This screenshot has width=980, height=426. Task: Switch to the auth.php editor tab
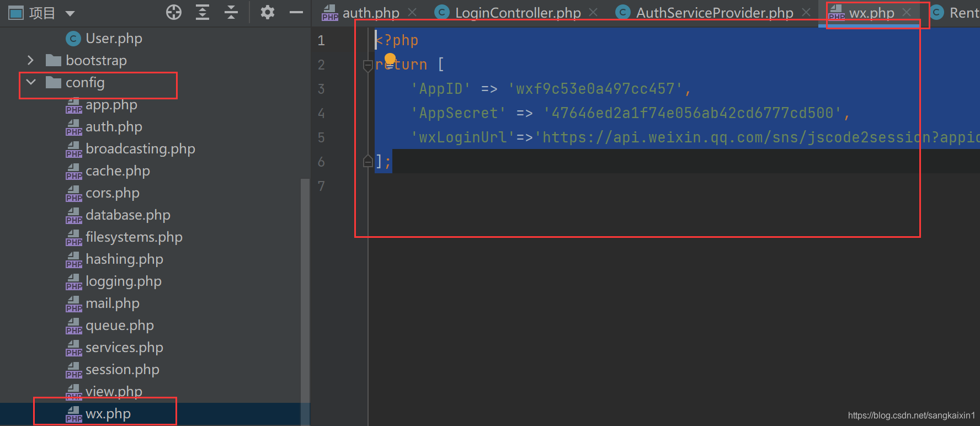pyautogui.click(x=371, y=13)
